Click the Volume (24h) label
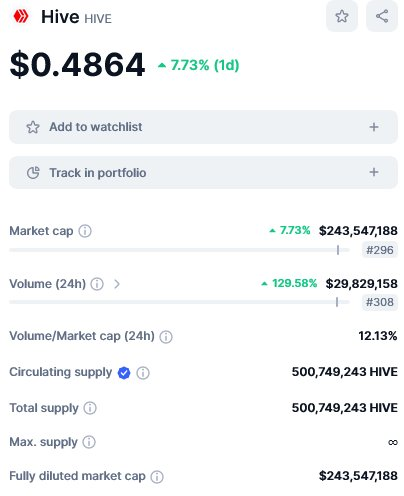The width and height of the screenshot is (404, 496). (47, 284)
